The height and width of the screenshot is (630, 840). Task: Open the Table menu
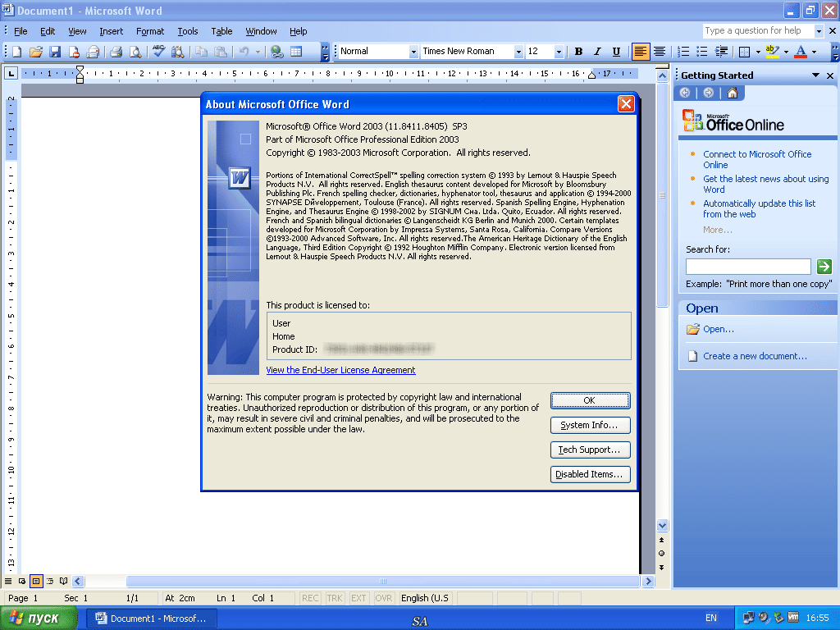coord(221,31)
